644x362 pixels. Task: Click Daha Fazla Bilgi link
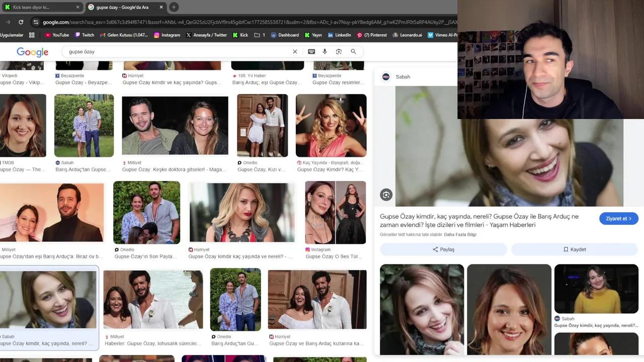coord(460,235)
